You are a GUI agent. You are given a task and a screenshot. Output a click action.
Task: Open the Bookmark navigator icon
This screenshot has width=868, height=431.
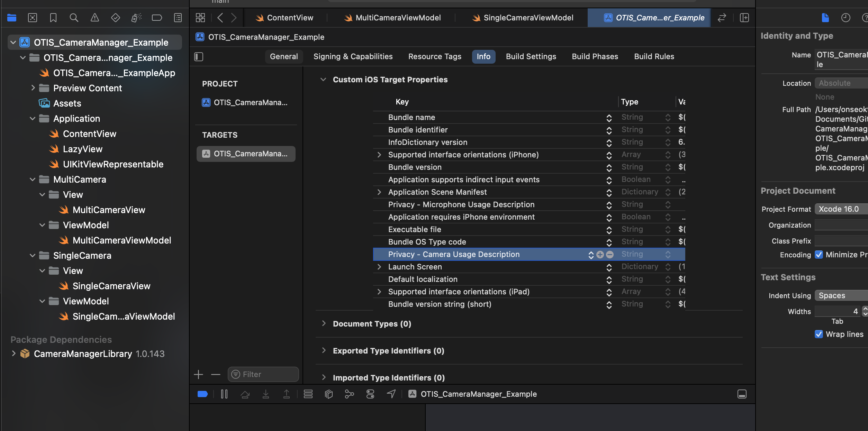53,18
